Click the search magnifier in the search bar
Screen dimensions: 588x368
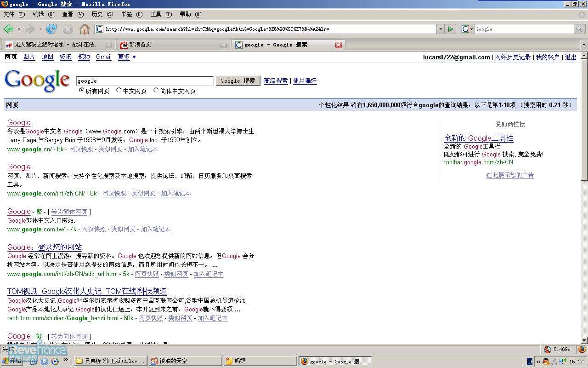point(580,29)
